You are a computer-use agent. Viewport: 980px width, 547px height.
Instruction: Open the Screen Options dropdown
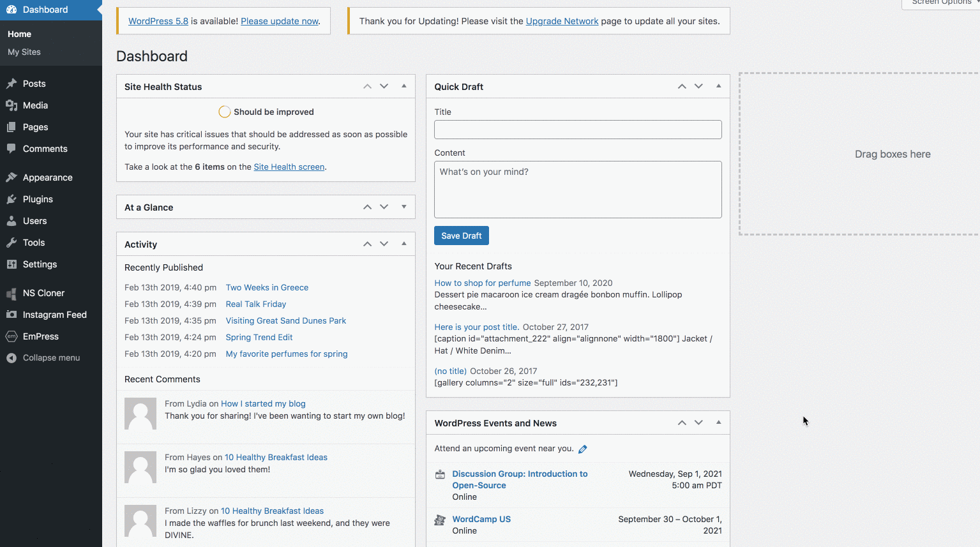tap(942, 3)
